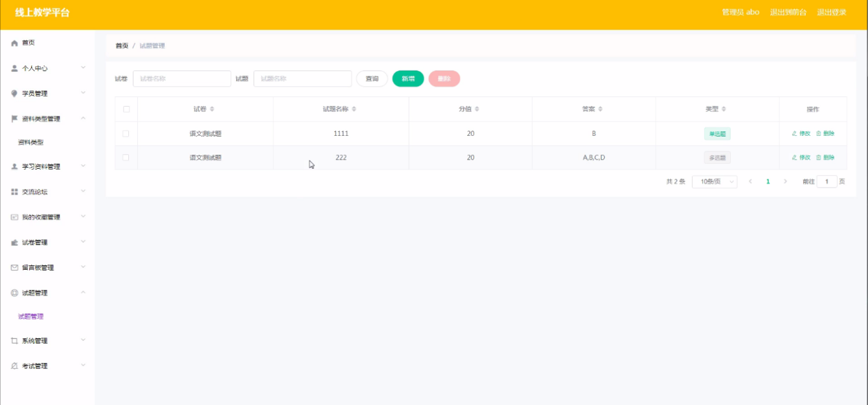The width and height of the screenshot is (868, 405).
Task: Click the 试卷名称 search input field
Action: [x=182, y=79]
